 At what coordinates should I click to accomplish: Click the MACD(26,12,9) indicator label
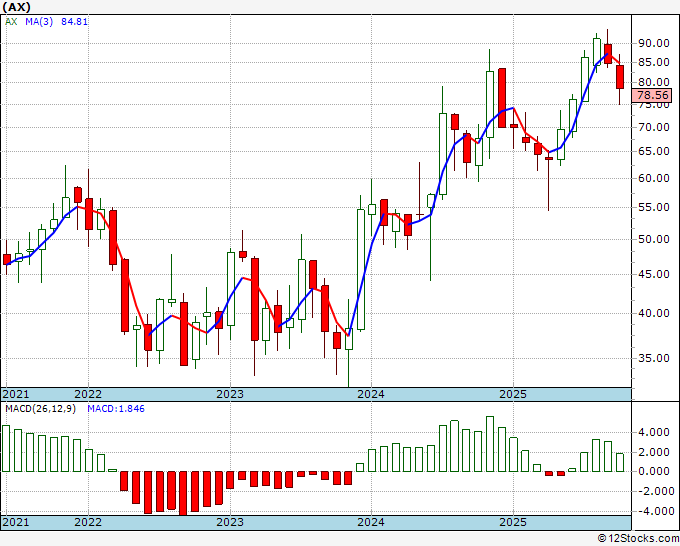tap(40, 409)
